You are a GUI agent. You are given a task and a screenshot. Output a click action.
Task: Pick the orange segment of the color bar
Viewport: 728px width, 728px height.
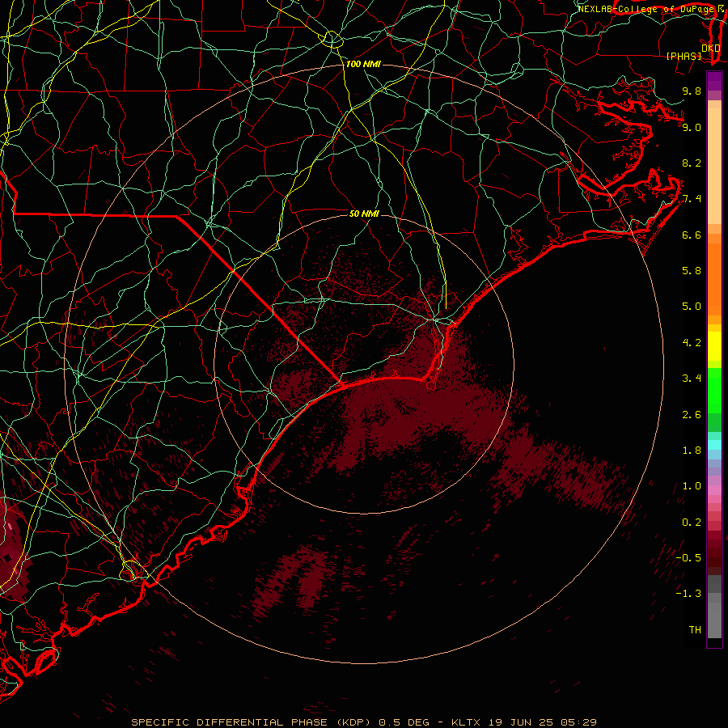click(x=714, y=278)
